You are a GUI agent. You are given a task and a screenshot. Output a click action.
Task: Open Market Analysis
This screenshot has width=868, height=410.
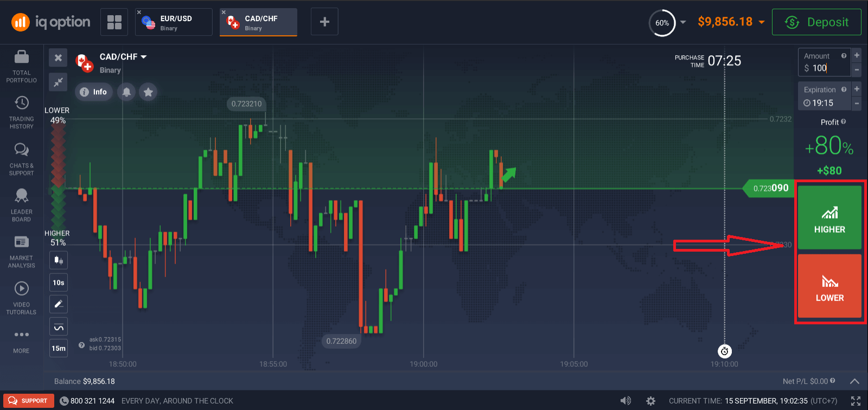22,252
